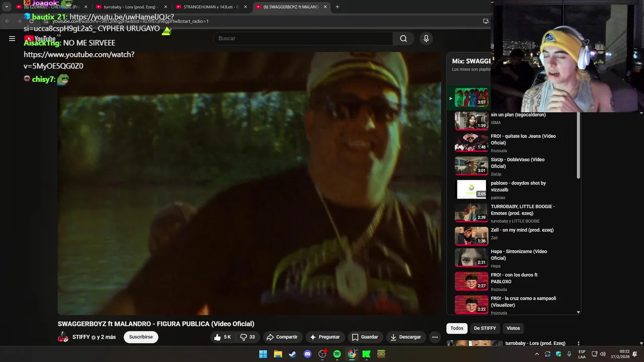Save video with Guardar button
This screenshot has width=644, height=362.
tap(365, 337)
